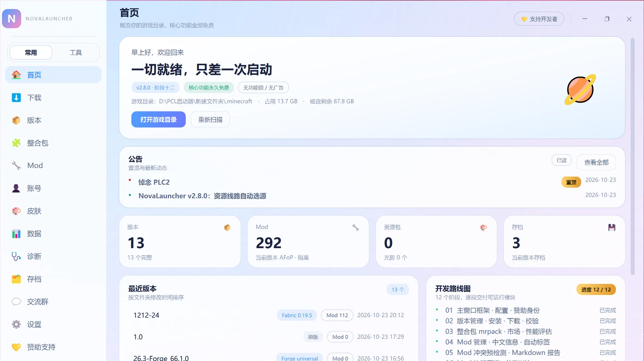Screen dimensions: 644x361
Task: Click the 2026-10-23 20:12 timestamp
Action: pos(380,315)
